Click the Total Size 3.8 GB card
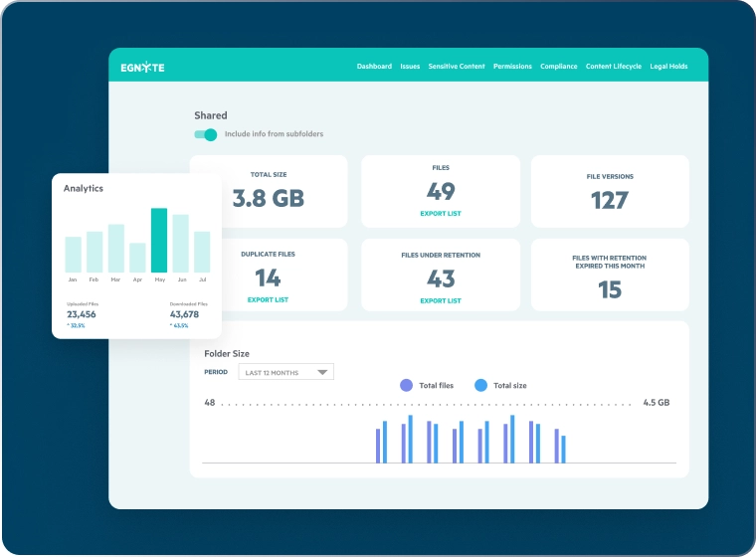Viewport: 756px width, 557px height. coord(269,191)
